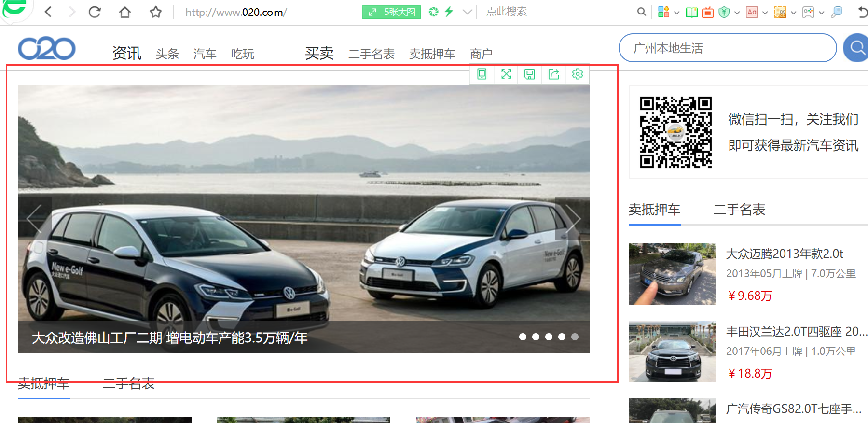868x423 pixels.
Task: Select the fourth carousel indicator dot
Action: (562, 337)
